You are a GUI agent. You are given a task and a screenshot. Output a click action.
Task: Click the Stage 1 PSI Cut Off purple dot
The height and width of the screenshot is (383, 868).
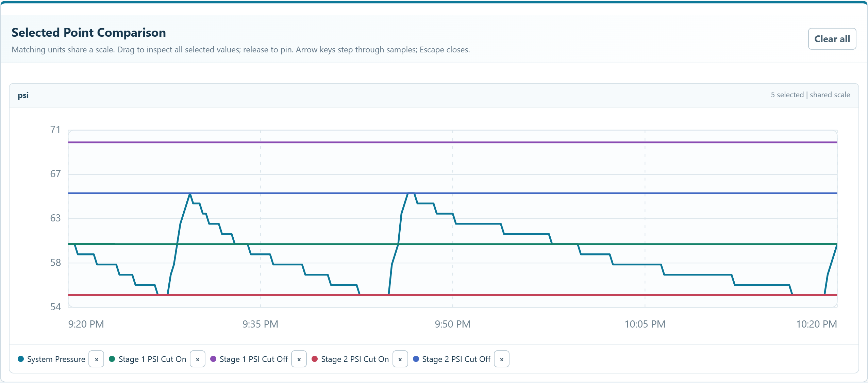pos(213,359)
